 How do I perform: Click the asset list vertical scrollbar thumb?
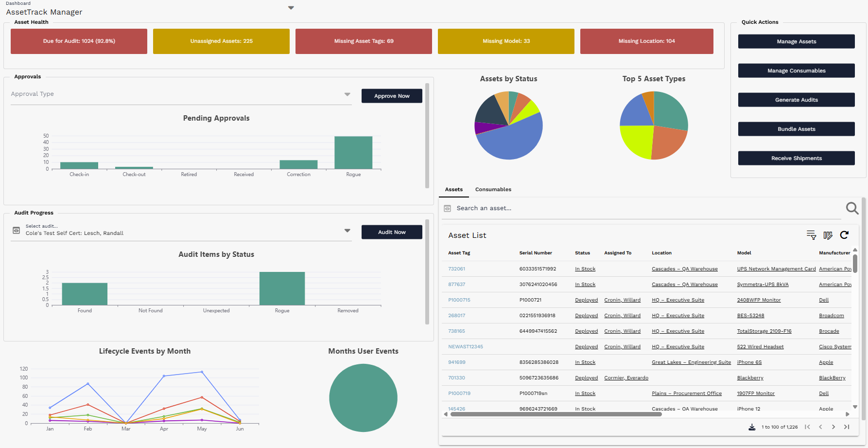(x=855, y=263)
